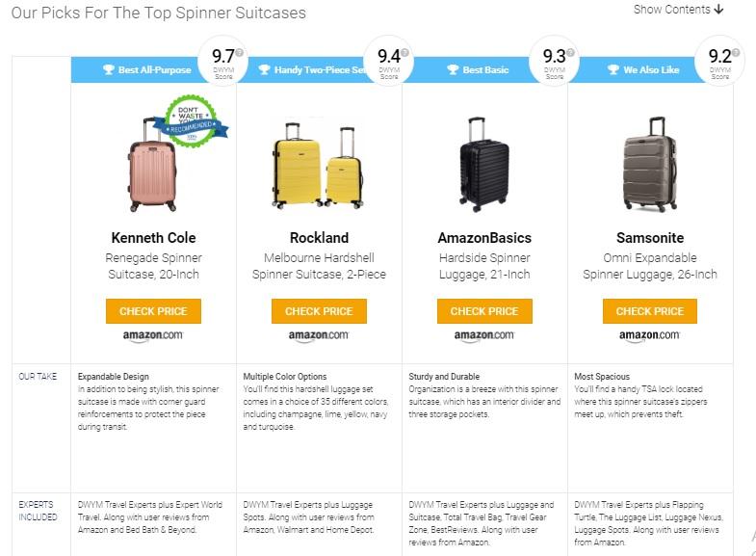Screen dimensions: 756x556
Task: Check price for AmazonBasics Hardside Spinner
Action: (x=484, y=311)
